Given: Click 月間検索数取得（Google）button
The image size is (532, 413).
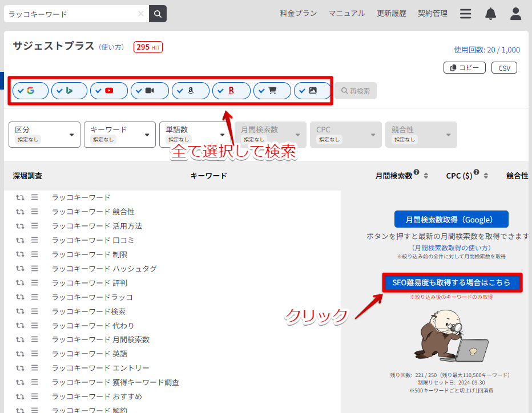Looking at the screenshot, I should point(451,219).
